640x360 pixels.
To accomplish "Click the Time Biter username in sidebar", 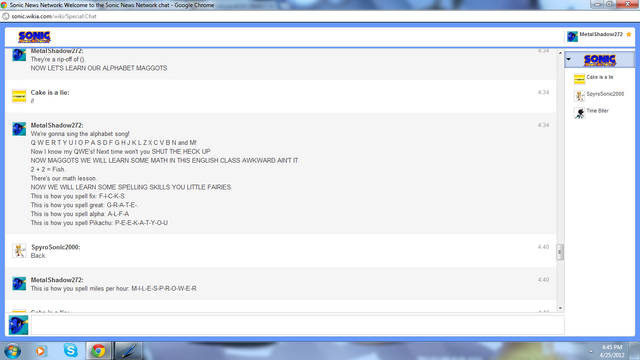I will click(x=598, y=111).
